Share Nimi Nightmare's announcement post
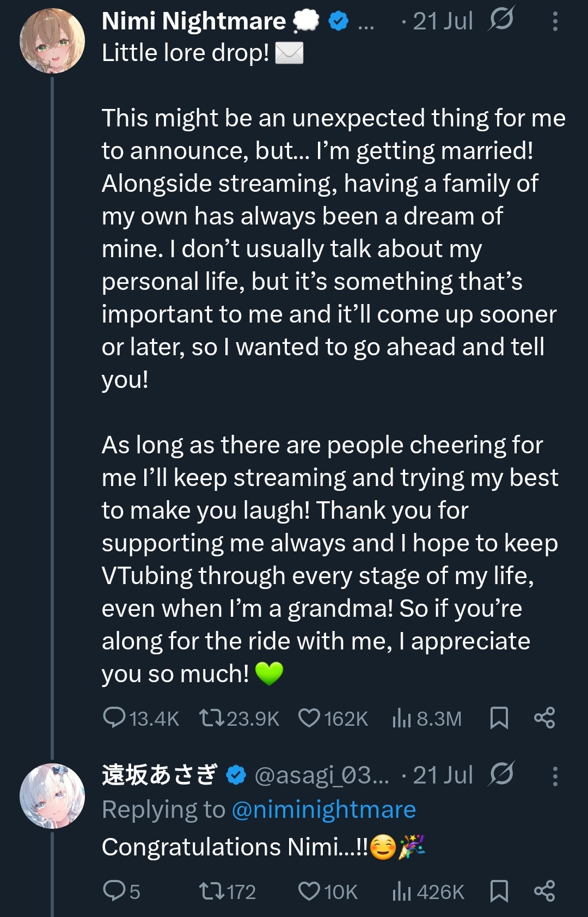Screen dimensions: 588x917 544,718
